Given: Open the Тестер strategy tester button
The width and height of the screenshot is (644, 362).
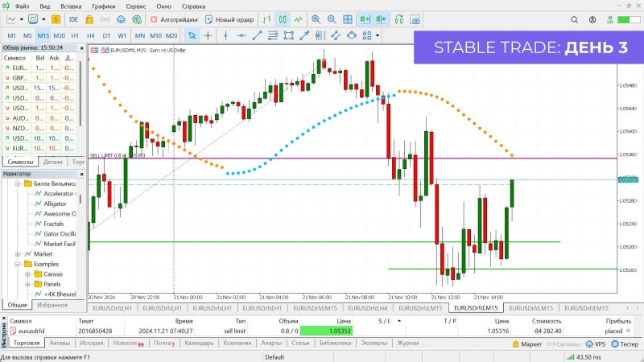Looking at the screenshot, I should coord(625,344).
